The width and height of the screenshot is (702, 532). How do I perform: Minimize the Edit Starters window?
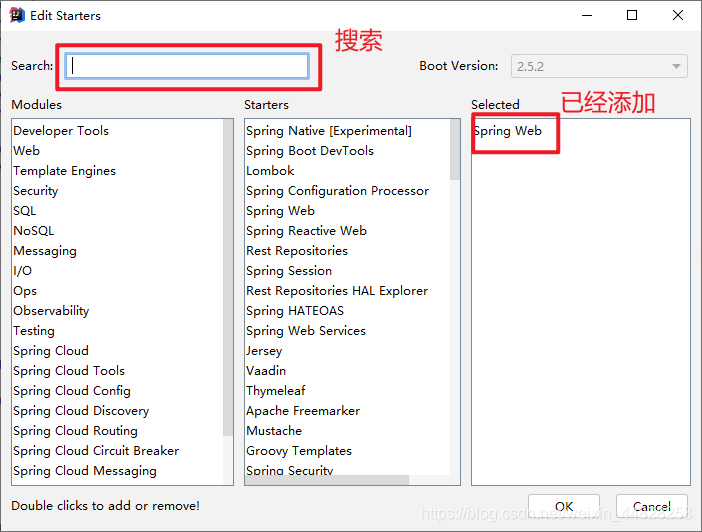587,15
